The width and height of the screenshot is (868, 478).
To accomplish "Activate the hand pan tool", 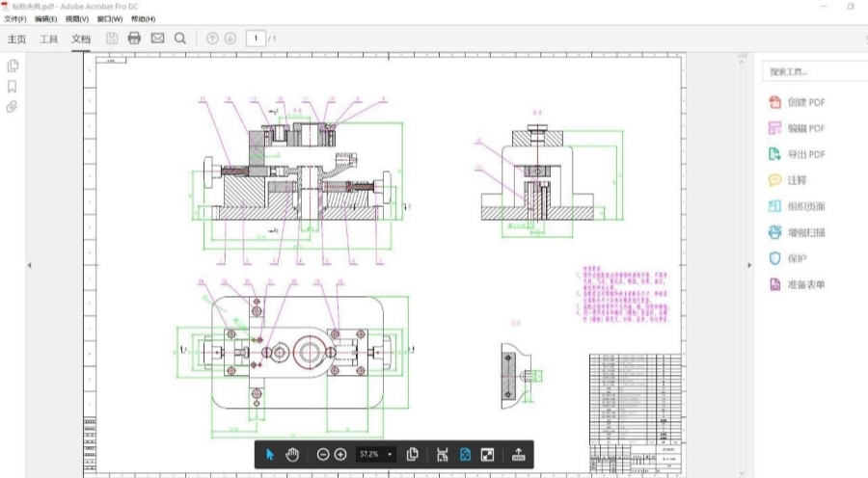I will [x=292, y=455].
